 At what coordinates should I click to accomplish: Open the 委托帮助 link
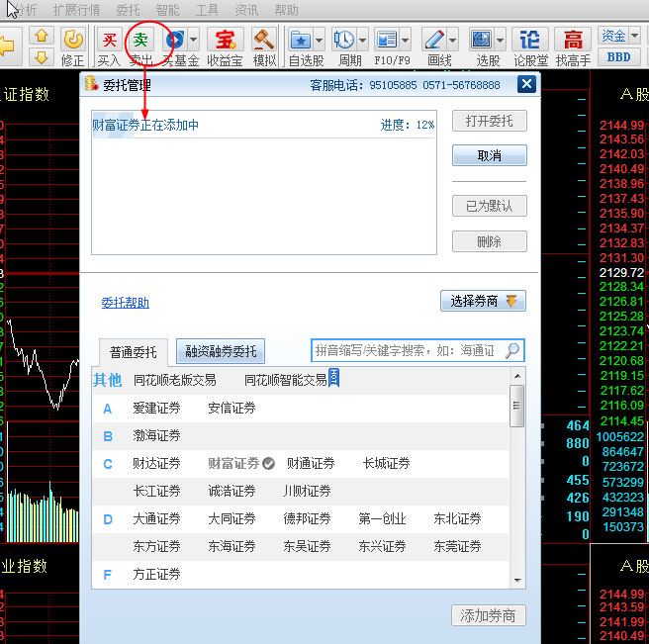[x=126, y=303]
